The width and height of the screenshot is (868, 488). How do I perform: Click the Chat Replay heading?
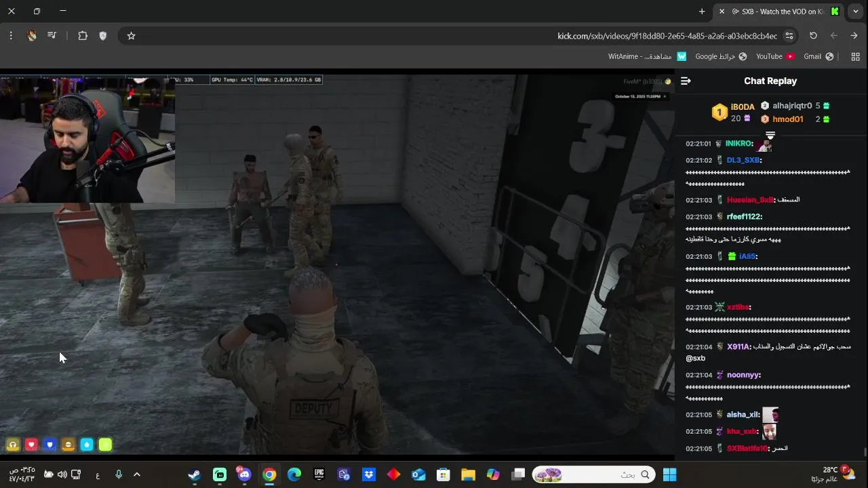pyautogui.click(x=770, y=81)
